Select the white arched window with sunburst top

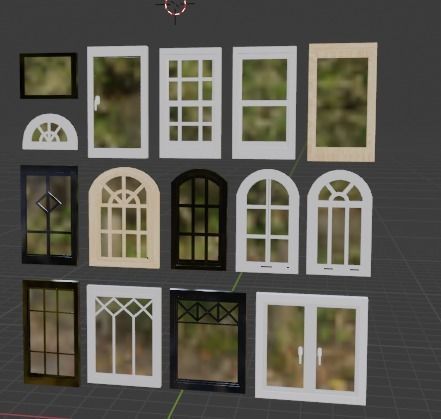339,223
